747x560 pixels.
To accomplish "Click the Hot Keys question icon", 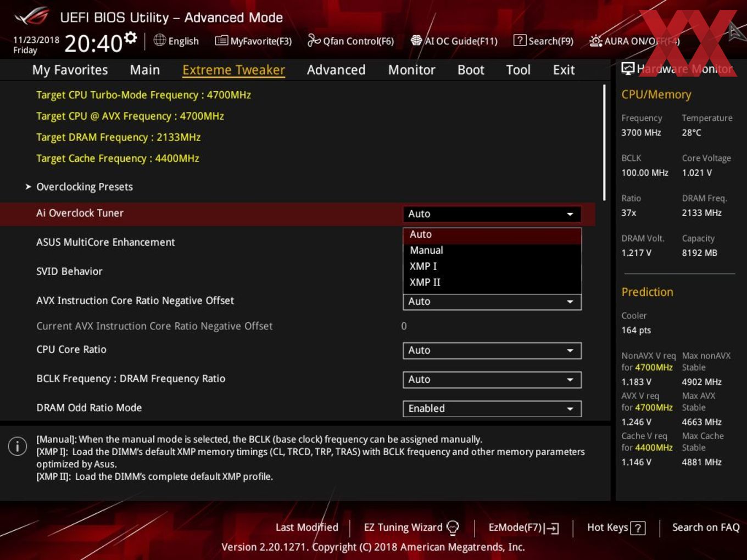I will pyautogui.click(x=638, y=528).
